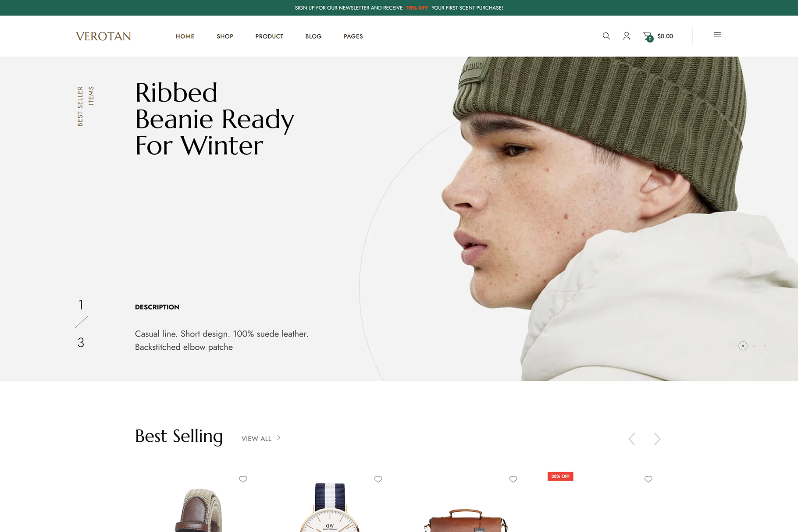
Task: Show next Best Selling products
Action: coord(657,439)
